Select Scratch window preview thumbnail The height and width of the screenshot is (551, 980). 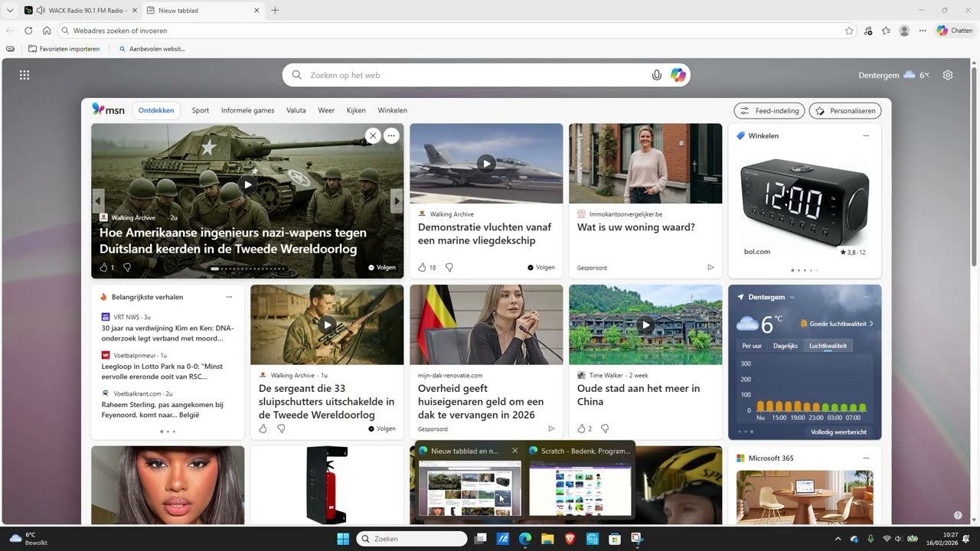point(580,488)
